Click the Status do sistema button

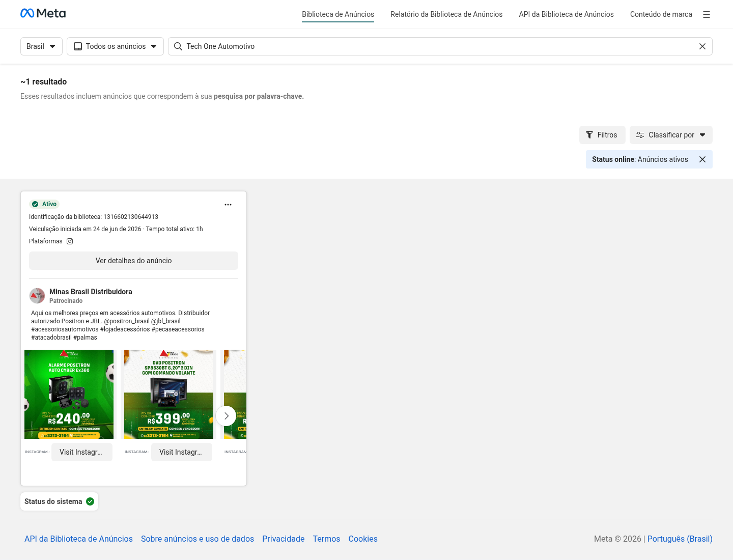click(x=60, y=501)
